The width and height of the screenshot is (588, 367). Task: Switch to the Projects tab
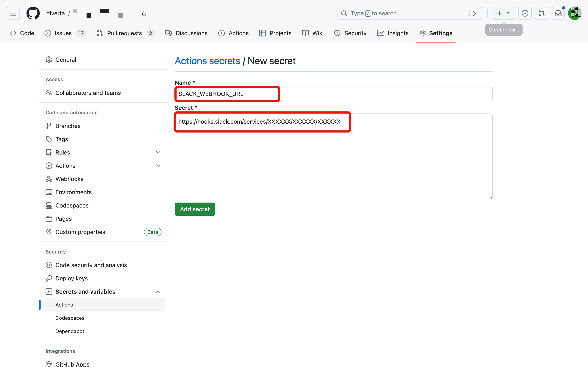[x=280, y=33]
